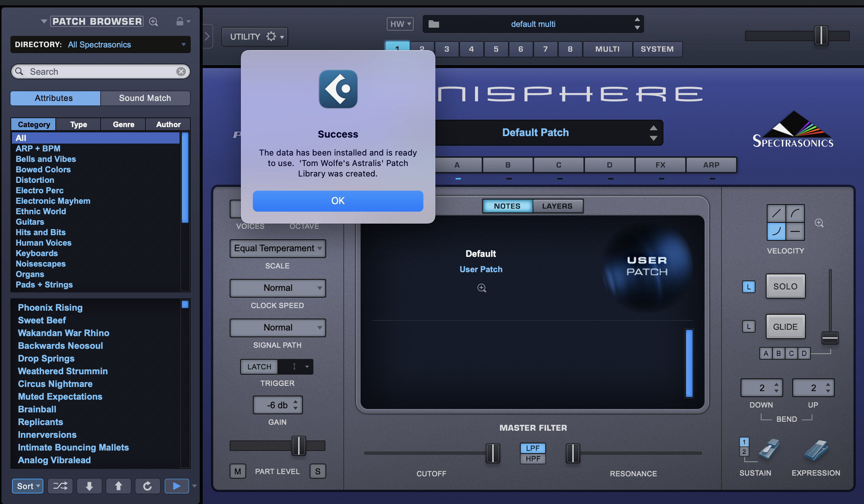
Task: Switch to the LAYERS view
Action: click(x=557, y=206)
